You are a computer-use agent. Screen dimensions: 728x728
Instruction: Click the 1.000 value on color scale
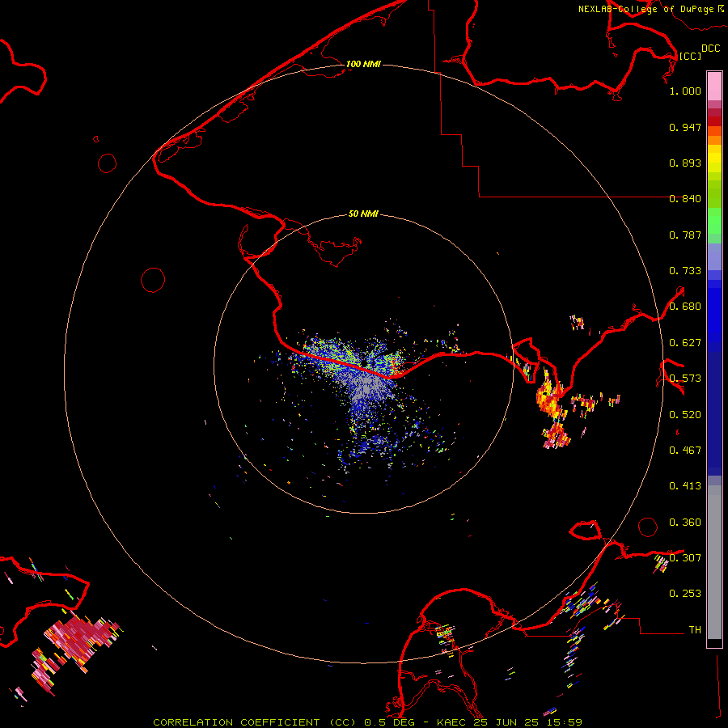[x=685, y=91]
